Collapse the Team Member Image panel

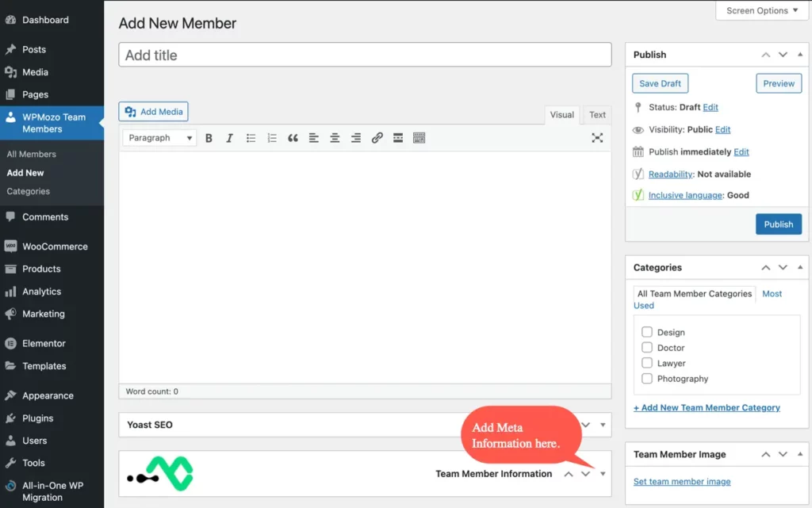[800, 453]
